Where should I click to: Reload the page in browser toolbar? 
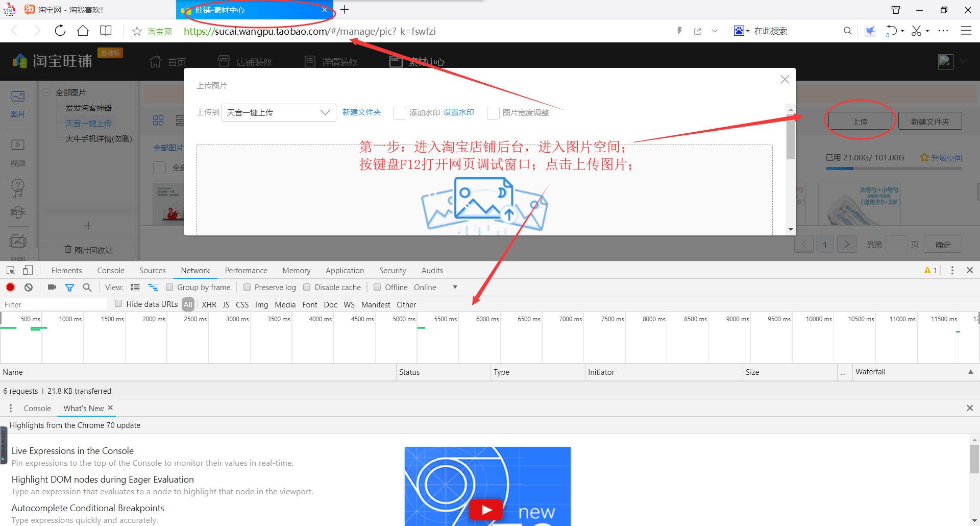click(60, 31)
